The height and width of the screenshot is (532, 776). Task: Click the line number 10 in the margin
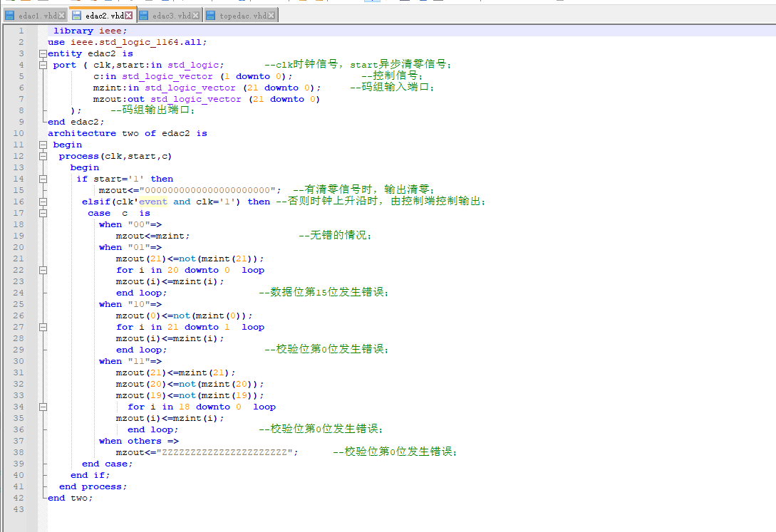19,133
